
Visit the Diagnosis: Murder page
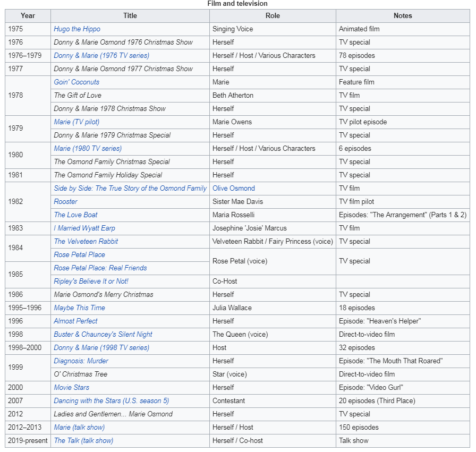81,361
